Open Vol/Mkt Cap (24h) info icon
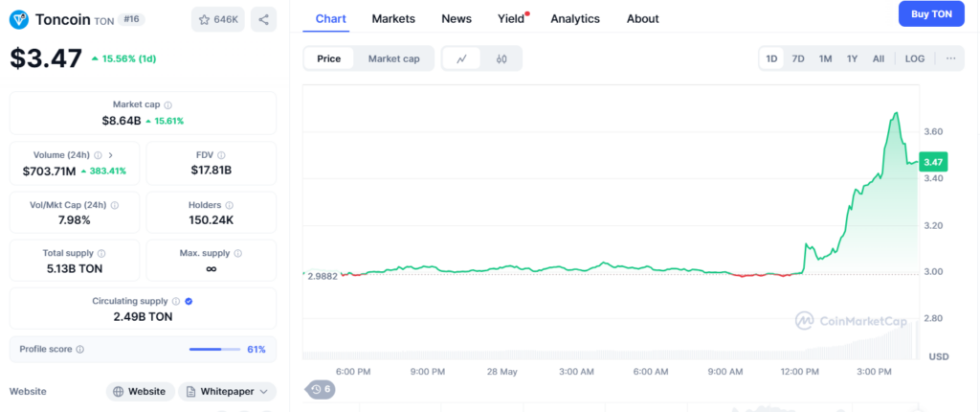Screen dimensions: 980x412 click(115, 205)
